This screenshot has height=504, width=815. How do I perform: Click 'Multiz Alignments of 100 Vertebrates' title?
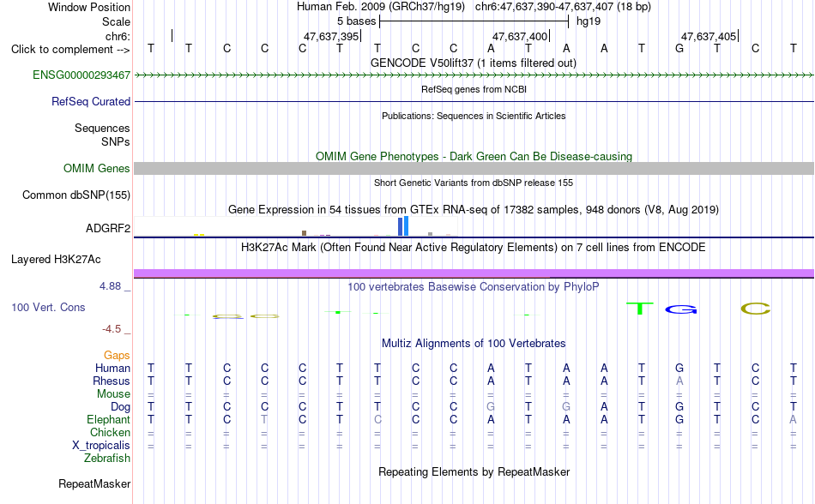point(474,343)
